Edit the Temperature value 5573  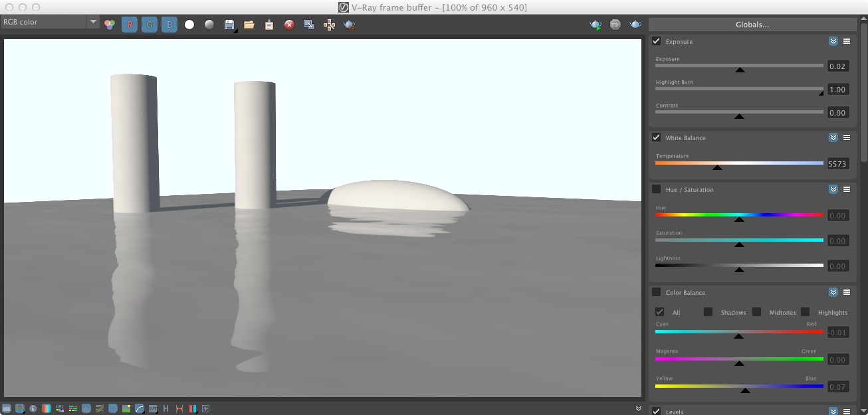pos(838,164)
